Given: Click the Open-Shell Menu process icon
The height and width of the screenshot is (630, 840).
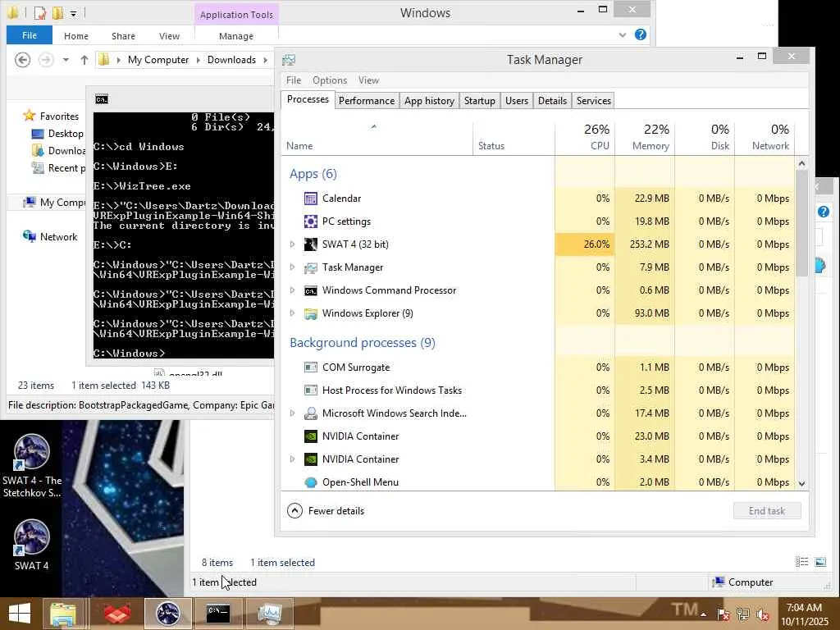Looking at the screenshot, I should (310, 482).
